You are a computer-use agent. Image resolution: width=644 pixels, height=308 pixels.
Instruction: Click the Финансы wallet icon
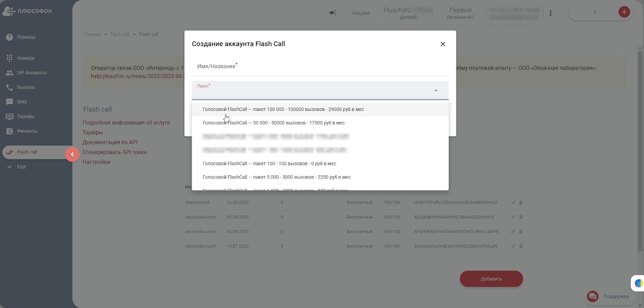10,131
